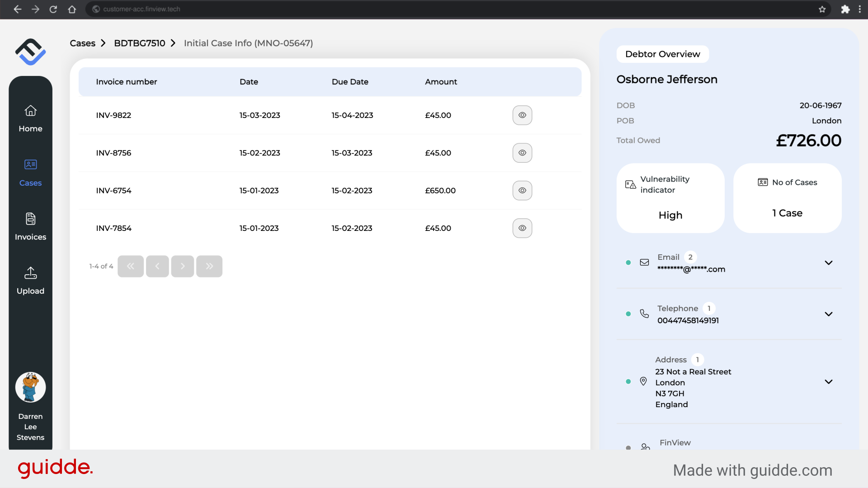Screen dimensions: 868x488
Task: Navigate to Cases breadcrumb menu item
Action: pyautogui.click(x=82, y=43)
